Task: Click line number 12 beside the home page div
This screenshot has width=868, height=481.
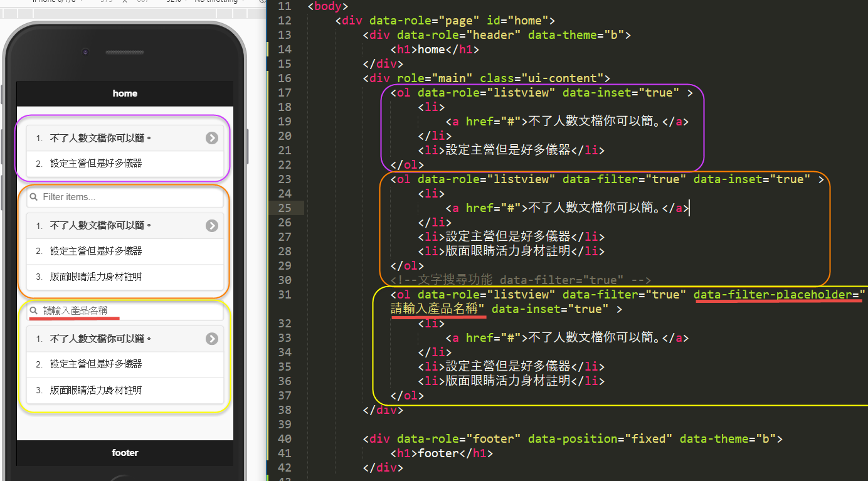Action: (284, 20)
